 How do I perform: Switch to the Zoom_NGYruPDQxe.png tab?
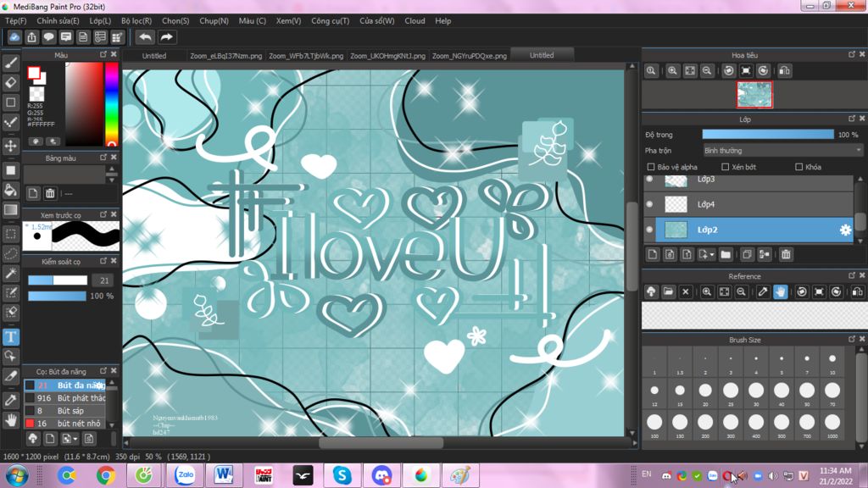[x=470, y=56]
